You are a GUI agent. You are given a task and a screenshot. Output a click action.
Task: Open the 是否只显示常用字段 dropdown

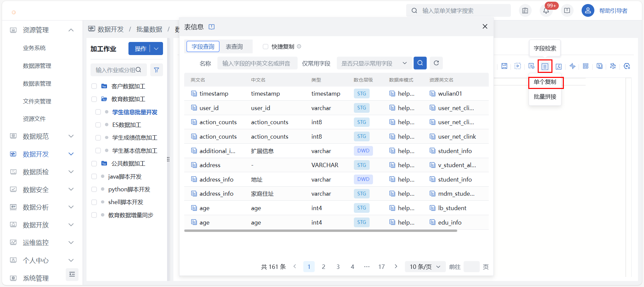374,63
